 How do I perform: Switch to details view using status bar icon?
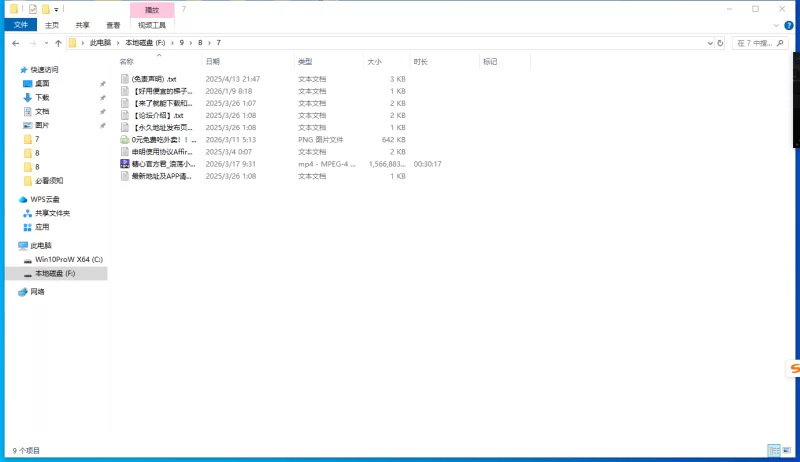click(774, 450)
